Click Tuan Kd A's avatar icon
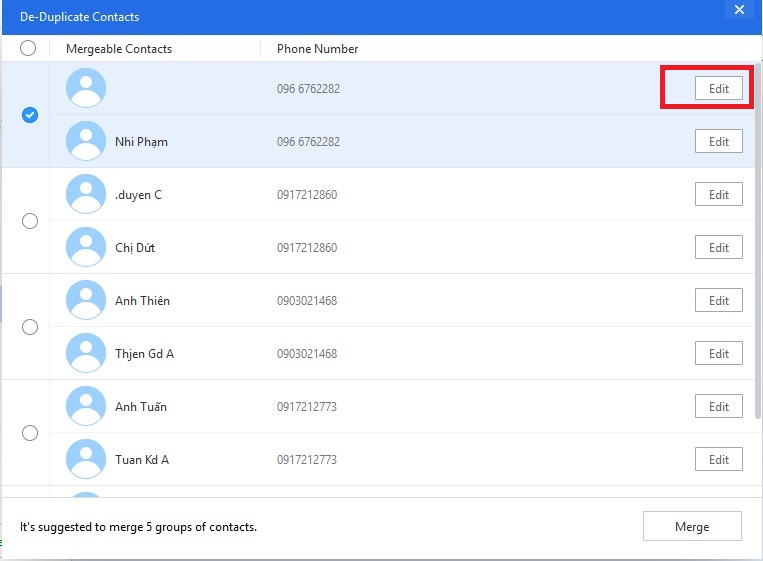Viewport: 763px width, 561px height. [86, 459]
